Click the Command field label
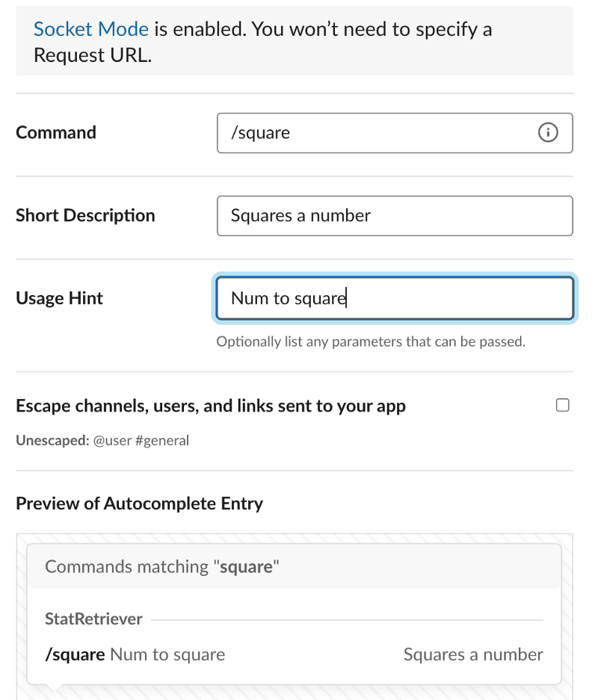This screenshot has height=700, width=598. [x=56, y=133]
